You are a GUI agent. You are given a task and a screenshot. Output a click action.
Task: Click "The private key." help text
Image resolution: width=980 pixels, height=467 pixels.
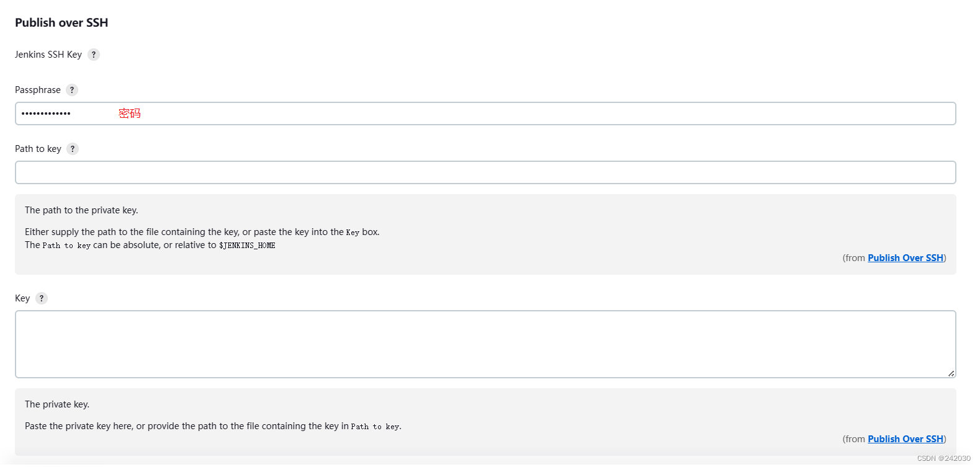(57, 404)
